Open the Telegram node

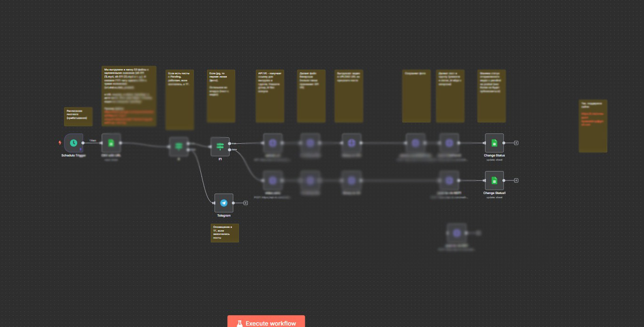pyautogui.click(x=224, y=203)
